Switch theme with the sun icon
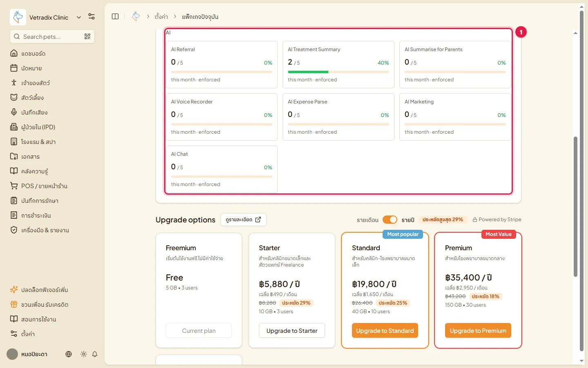 84,354
